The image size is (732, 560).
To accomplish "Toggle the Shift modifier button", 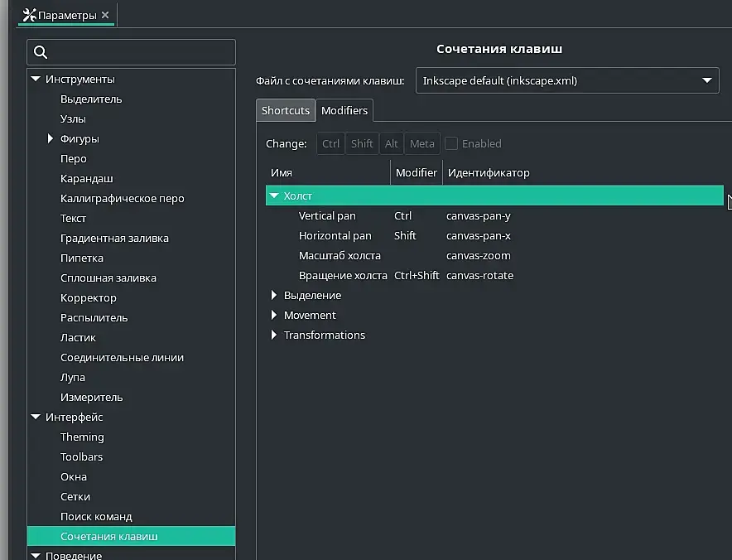I will (x=362, y=143).
